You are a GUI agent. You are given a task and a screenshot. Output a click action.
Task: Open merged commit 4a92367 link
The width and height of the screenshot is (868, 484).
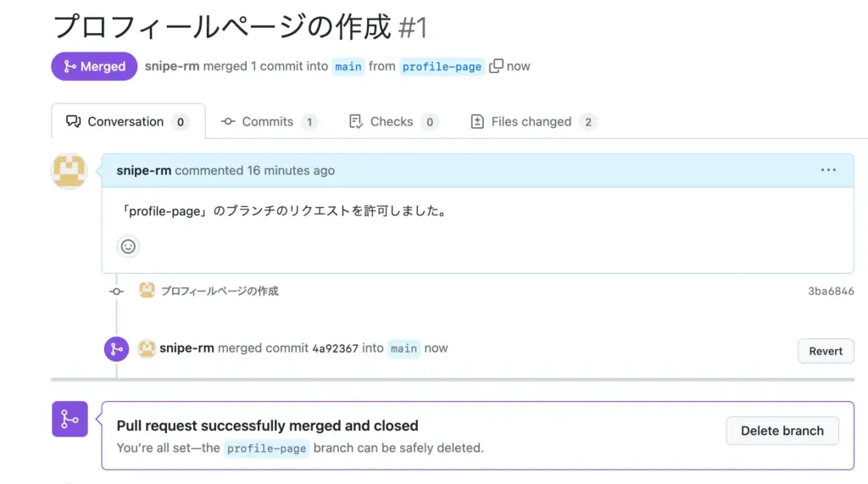coord(336,348)
